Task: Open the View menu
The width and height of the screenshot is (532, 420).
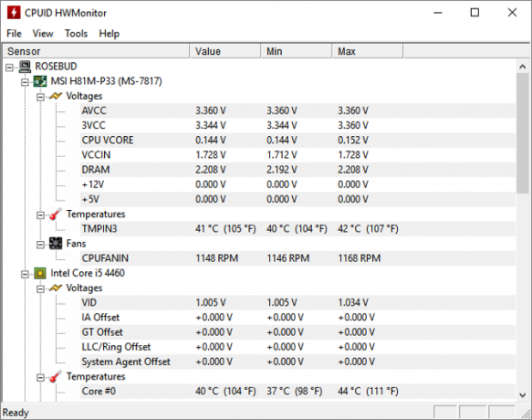Action: point(43,33)
